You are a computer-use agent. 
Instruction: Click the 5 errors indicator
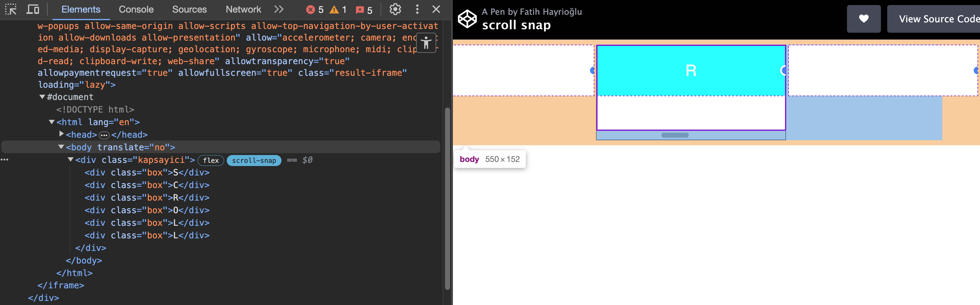point(314,9)
